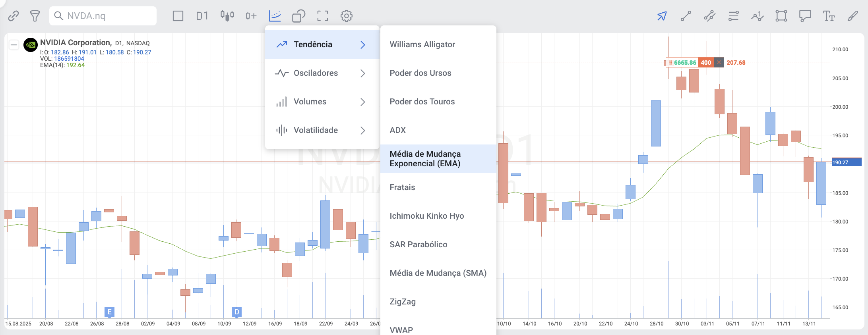The width and height of the screenshot is (868, 335).
Task: Expand the Volatilidade chevron arrow
Action: point(362,130)
